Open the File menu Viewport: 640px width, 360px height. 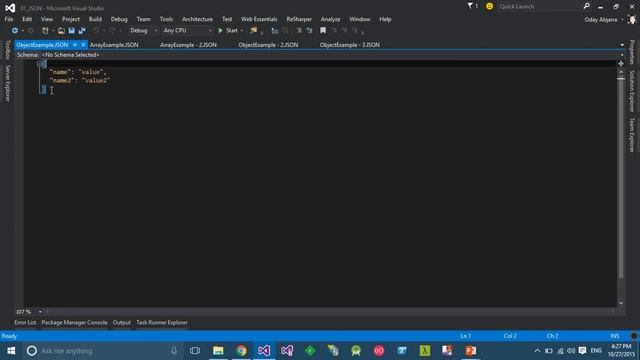click(9, 19)
